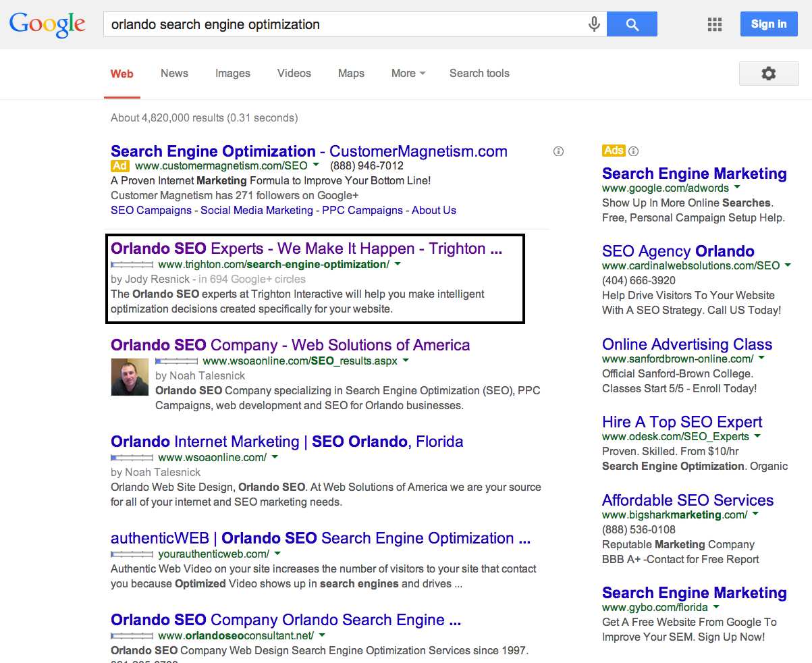The height and width of the screenshot is (663, 812).
Task: Click in 694 Google+ circles link
Action: click(252, 279)
